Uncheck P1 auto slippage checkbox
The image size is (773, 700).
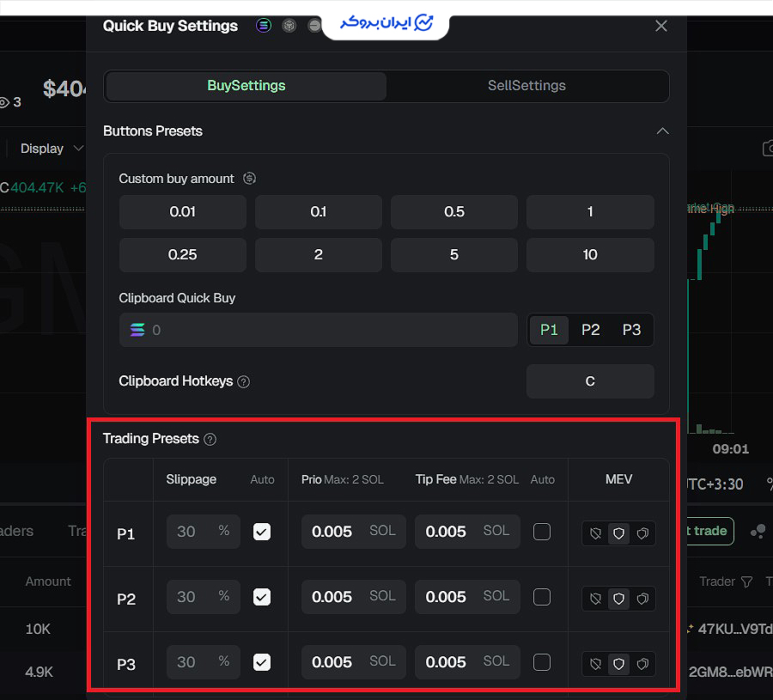pyautogui.click(x=262, y=532)
